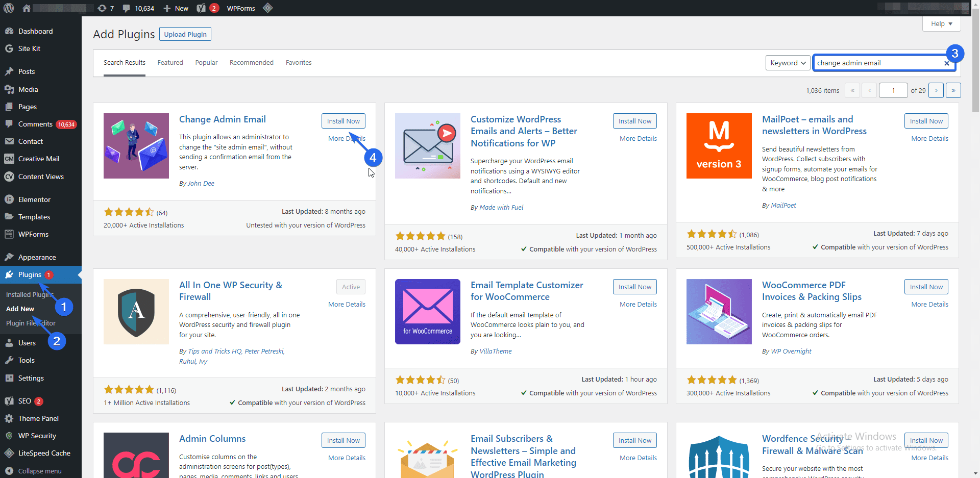Click the Settings sidebar icon
This screenshot has width=980, height=478.
click(9, 378)
